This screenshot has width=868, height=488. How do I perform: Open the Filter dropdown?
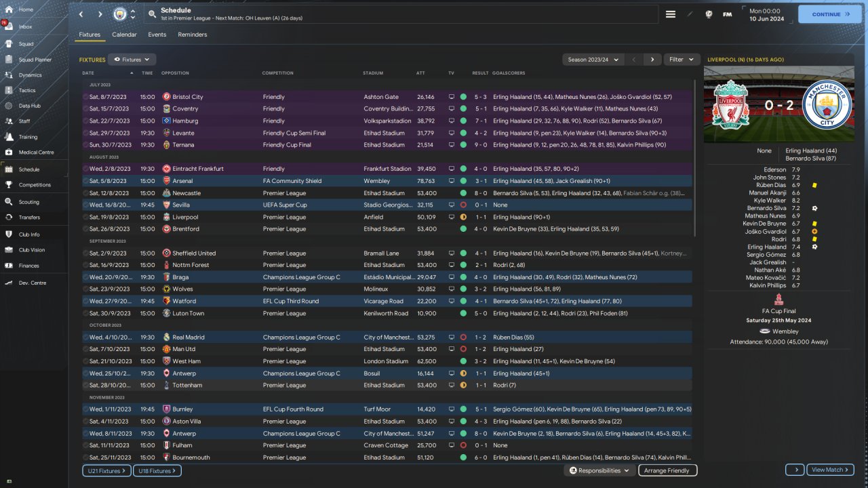(x=681, y=60)
